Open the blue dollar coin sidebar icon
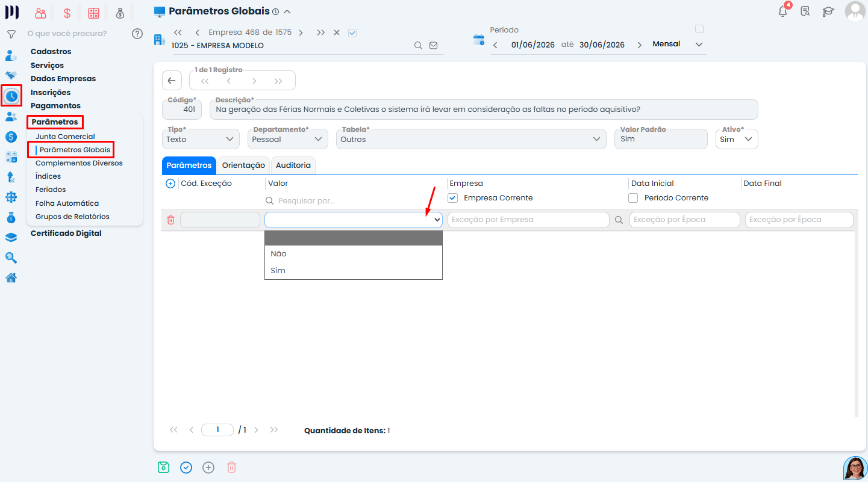This screenshot has height=482, width=868. tap(11, 137)
